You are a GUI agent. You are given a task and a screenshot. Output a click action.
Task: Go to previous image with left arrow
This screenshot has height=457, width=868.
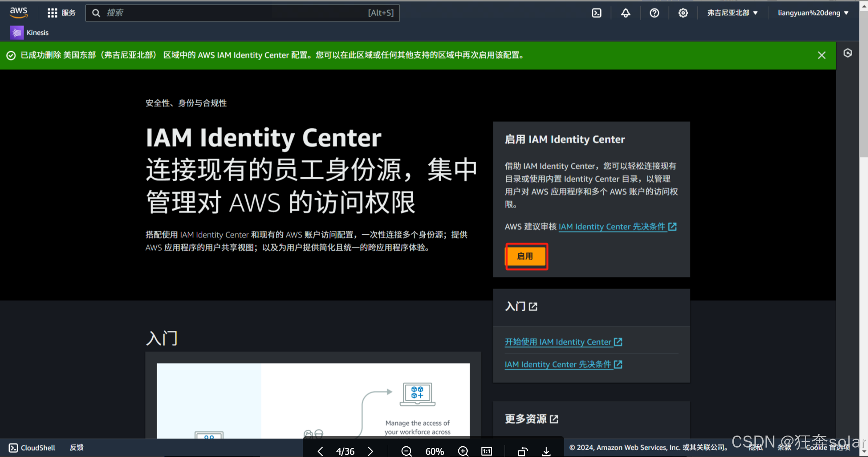pyautogui.click(x=320, y=451)
